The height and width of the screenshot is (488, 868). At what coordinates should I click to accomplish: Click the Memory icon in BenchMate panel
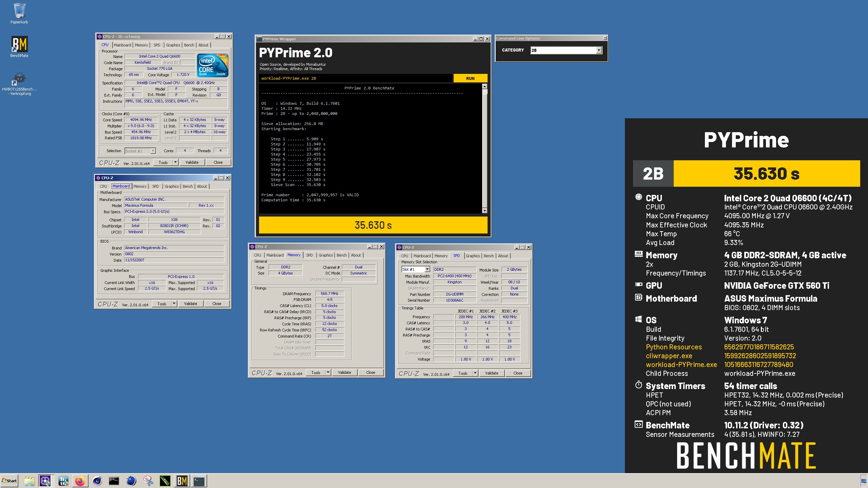click(638, 254)
